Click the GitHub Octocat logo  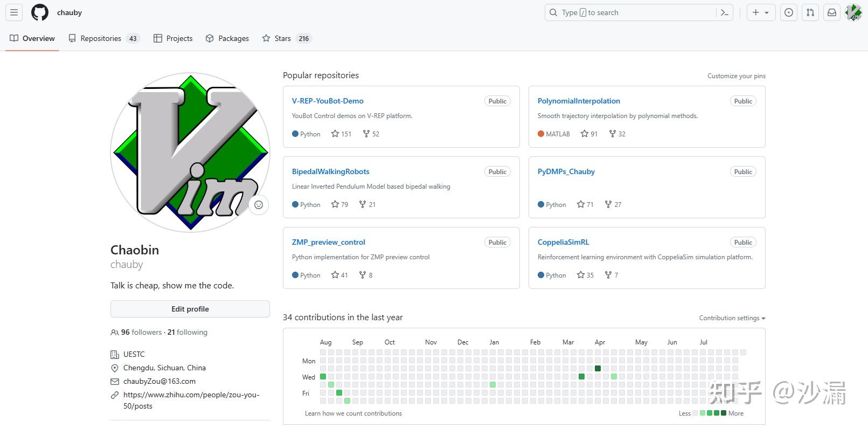40,12
